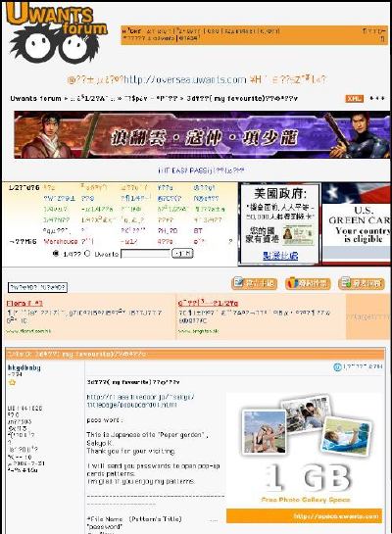Open the BT board link
The image size is (392, 534).
(x=198, y=231)
